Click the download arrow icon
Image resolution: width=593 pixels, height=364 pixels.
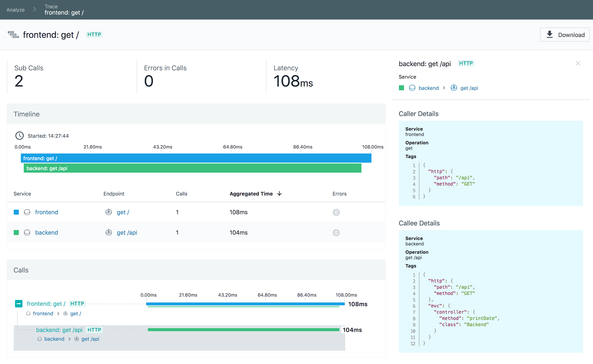click(x=550, y=35)
